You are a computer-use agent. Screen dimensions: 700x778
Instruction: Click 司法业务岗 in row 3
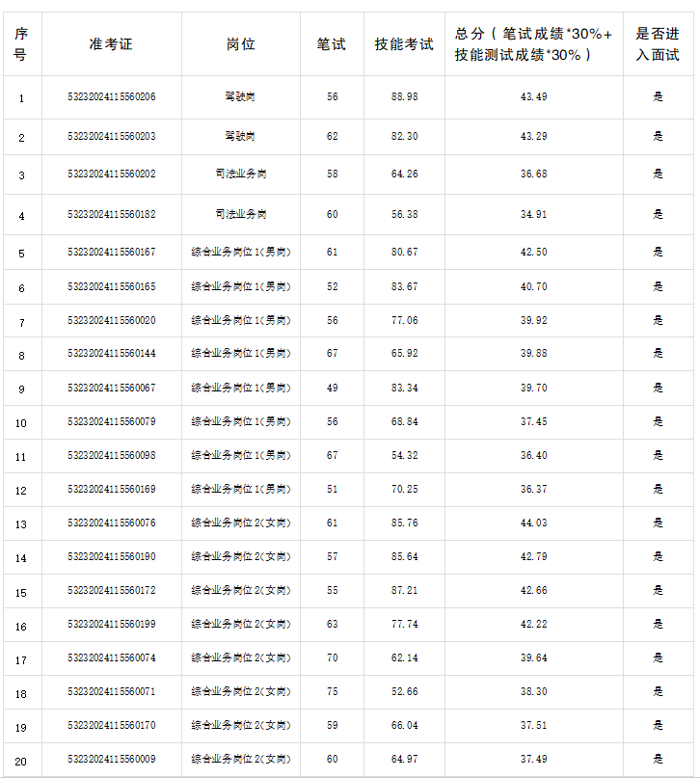240,174
